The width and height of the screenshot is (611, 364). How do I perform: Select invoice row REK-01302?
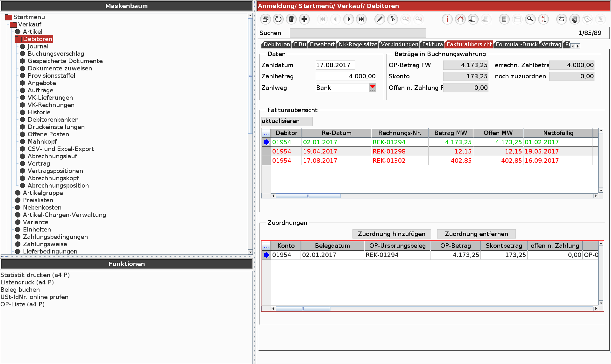click(x=430, y=161)
